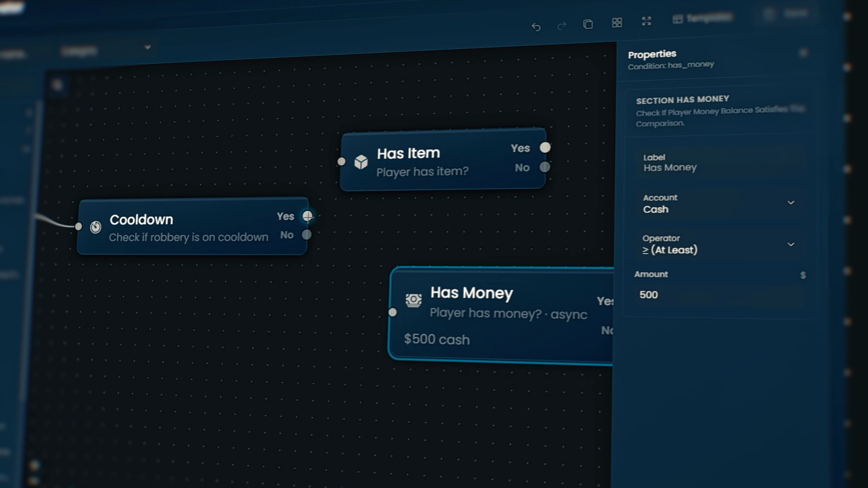The height and width of the screenshot is (488, 868).
Task: Click 'Player has item?' description
Action: pos(422,172)
